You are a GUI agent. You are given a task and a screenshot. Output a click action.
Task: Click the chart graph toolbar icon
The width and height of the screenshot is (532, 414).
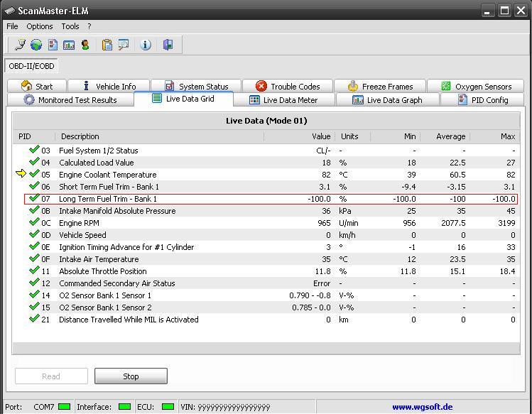(69, 45)
